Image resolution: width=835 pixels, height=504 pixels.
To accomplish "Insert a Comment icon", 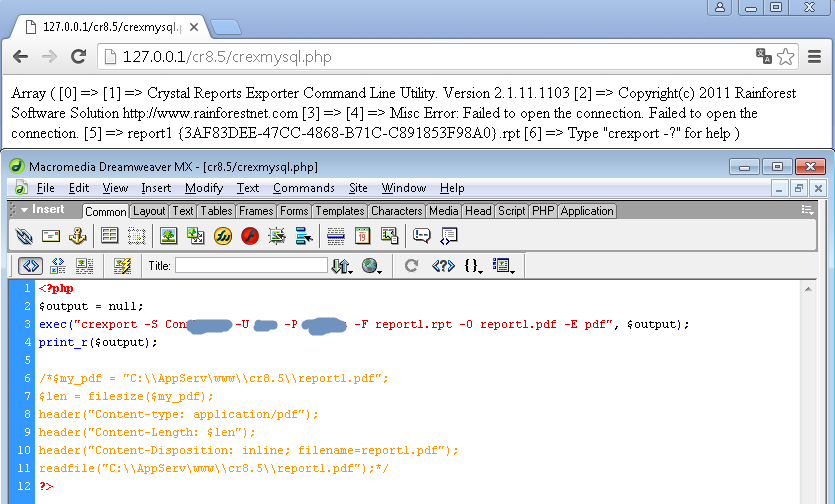I will 421,235.
